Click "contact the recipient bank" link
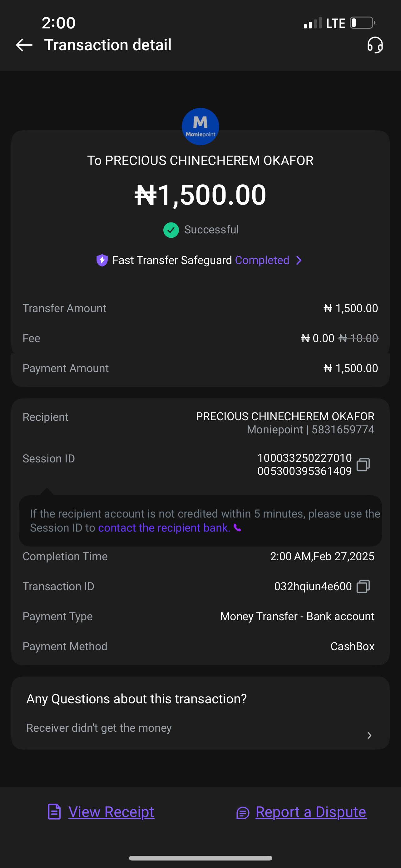Image resolution: width=401 pixels, height=868 pixels. [164, 528]
